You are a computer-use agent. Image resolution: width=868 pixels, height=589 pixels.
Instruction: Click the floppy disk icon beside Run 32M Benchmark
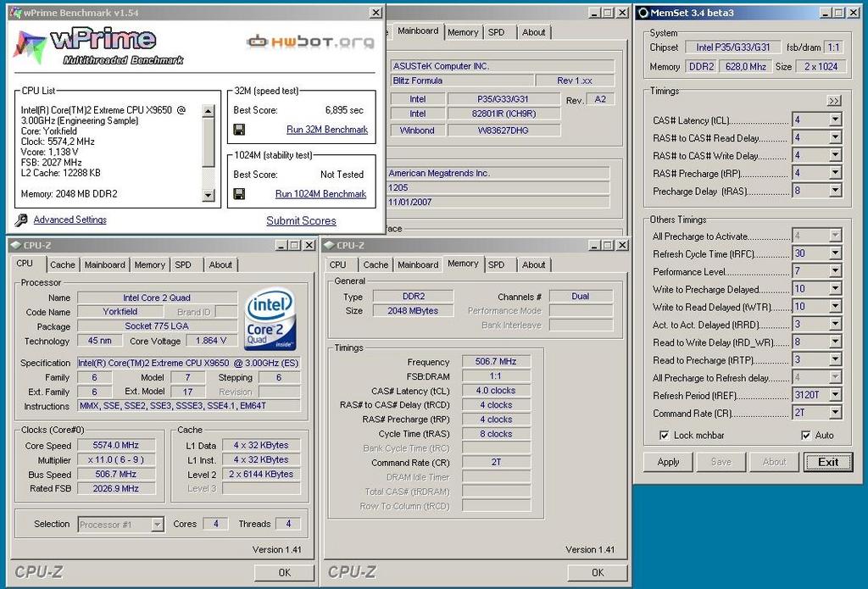[x=239, y=130]
